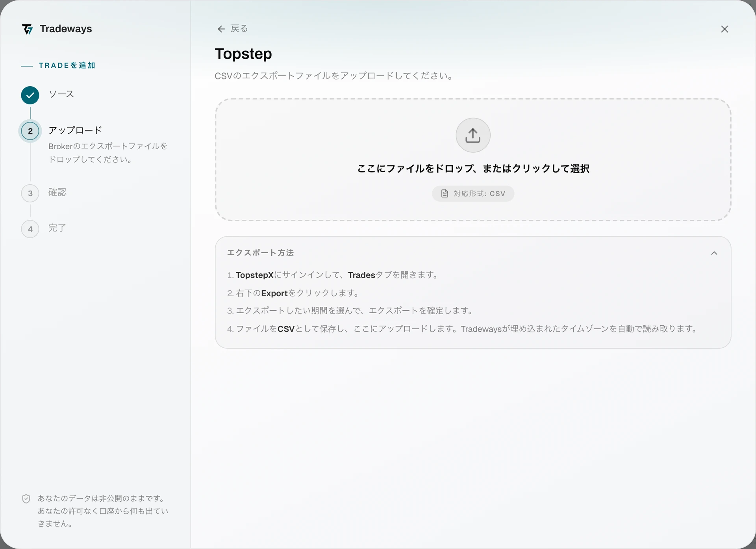This screenshot has height=549, width=756.
Task: Click the ソース step label
Action: coord(61,94)
